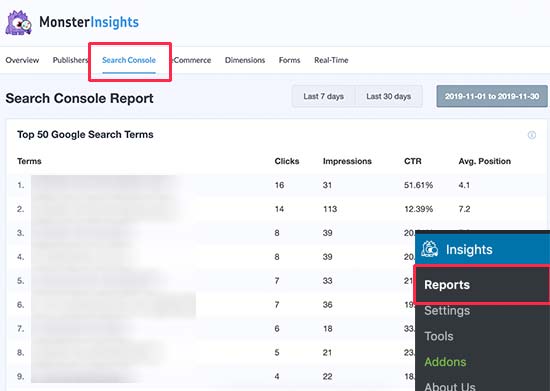
Task: Click the CTR column header
Action: coord(413,161)
